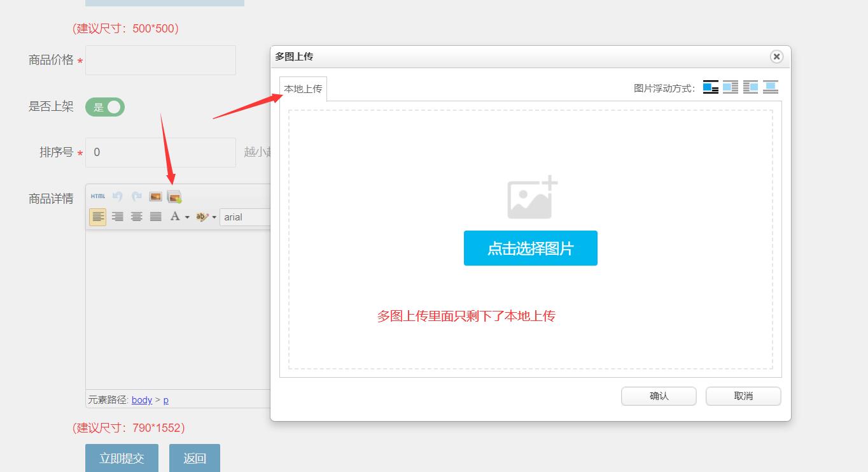This screenshot has height=472, width=868.
Task: Open the arial font family dropdown
Action: (245, 217)
